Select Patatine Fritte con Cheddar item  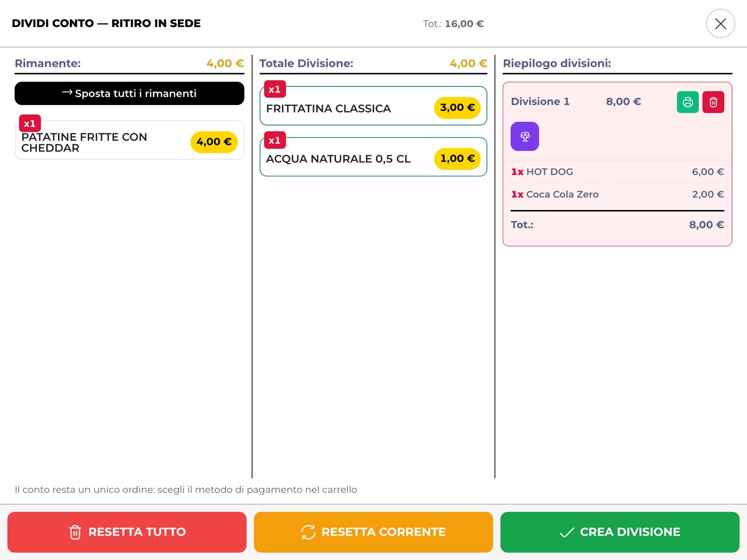[x=129, y=140]
